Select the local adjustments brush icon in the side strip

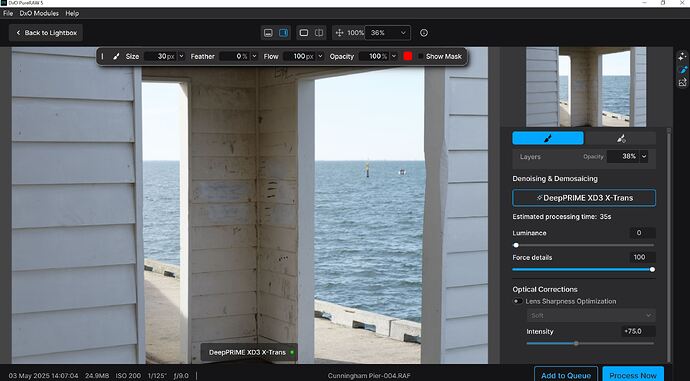[x=682, y=70]
